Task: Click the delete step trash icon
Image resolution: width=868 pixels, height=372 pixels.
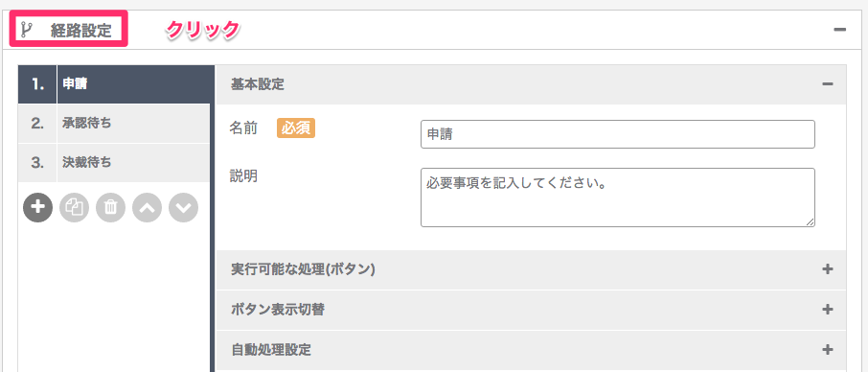Action: 111,208
